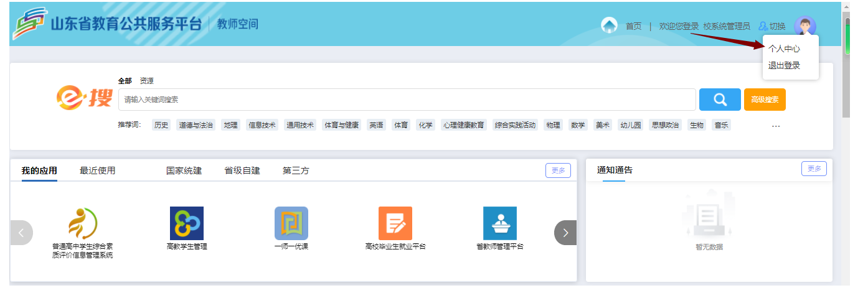Open the user avatar menu

(x=804, y=26)
